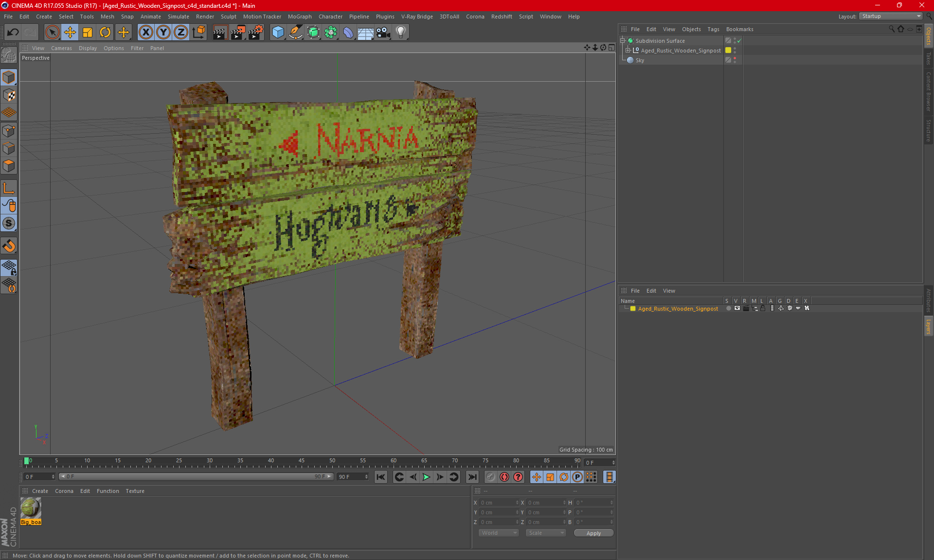The height and width of the screenshot is (560, 934).
Task: Expand the Aged_Rustic_Wooden_Signpost object
Action: [x=628, y=50]
